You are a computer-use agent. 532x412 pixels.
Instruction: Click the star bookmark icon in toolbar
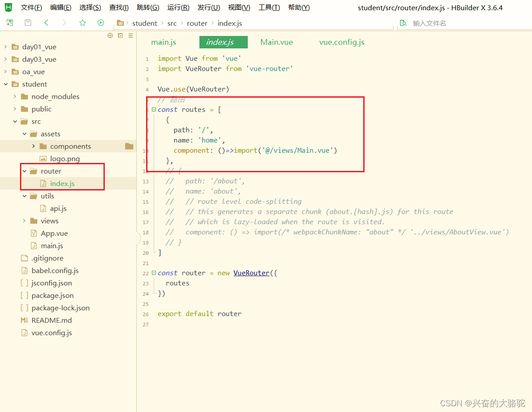[x=83, y=23]
